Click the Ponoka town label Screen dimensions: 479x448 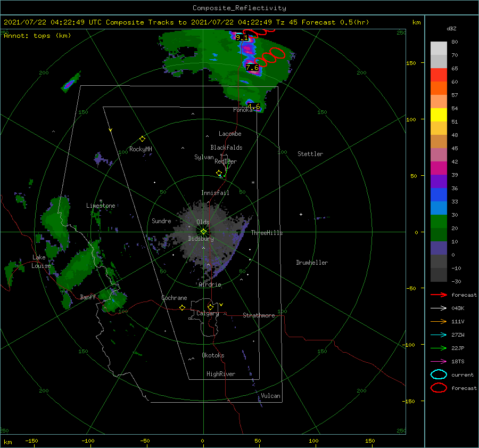click(243, 110)
